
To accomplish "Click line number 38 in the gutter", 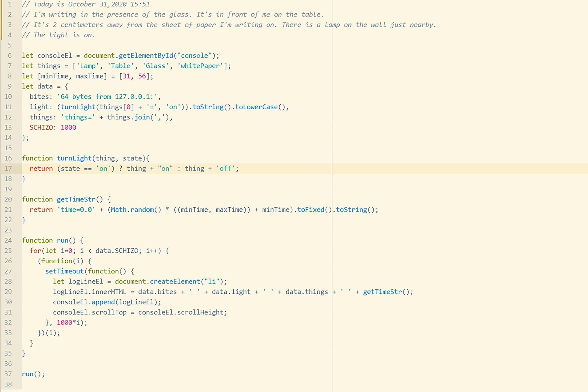I will click(x=8, y=384).
